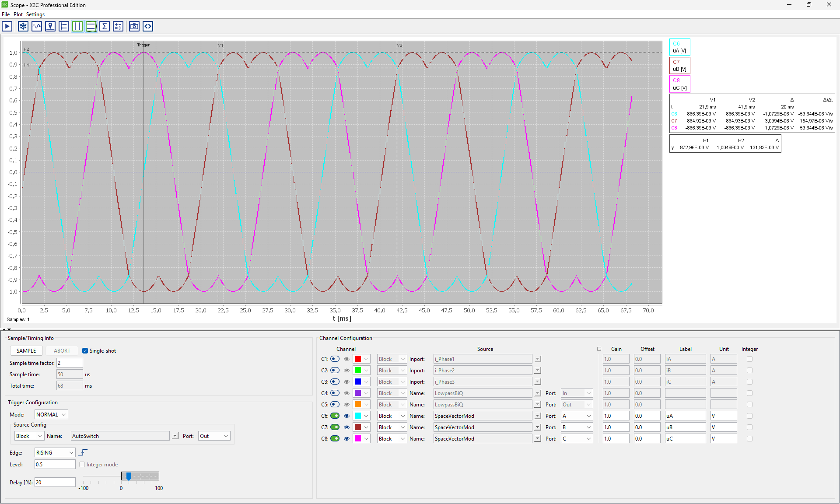Open the Plot menu
The height and width of the screenshot is (504, 840).
click(18, 14)
